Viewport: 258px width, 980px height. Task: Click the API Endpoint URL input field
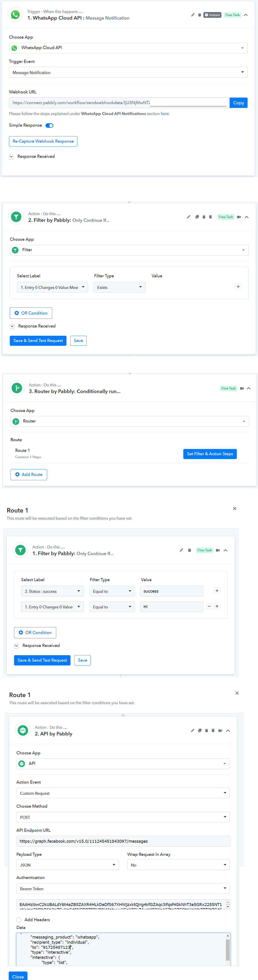pyautogui.click(x=123, y=841)
